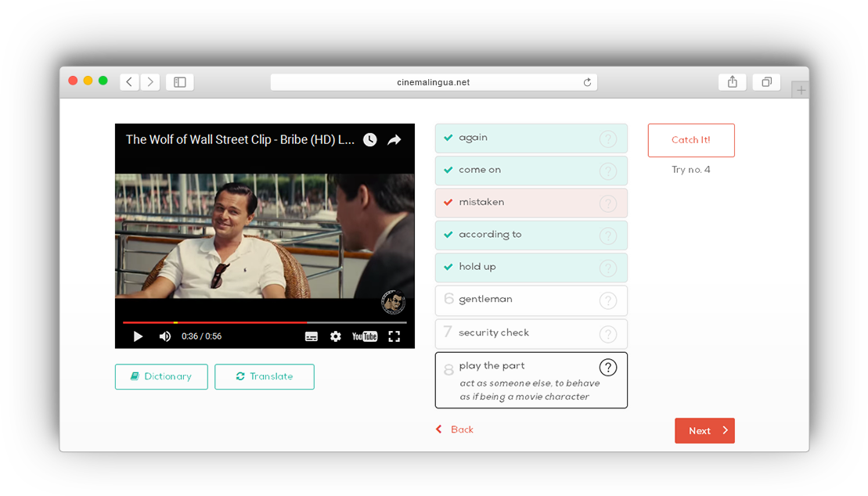
Task: Toggle the browser sidebar
Action: tap(180, 82)
